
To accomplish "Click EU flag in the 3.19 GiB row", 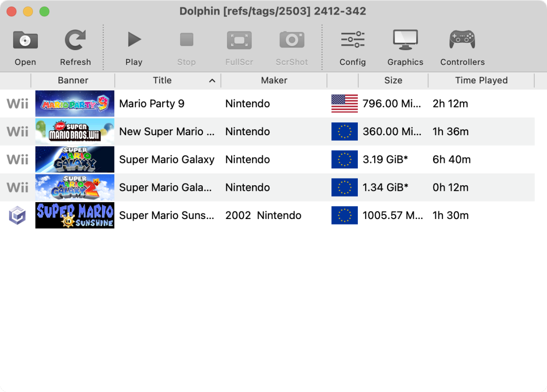I will point(345,160).
